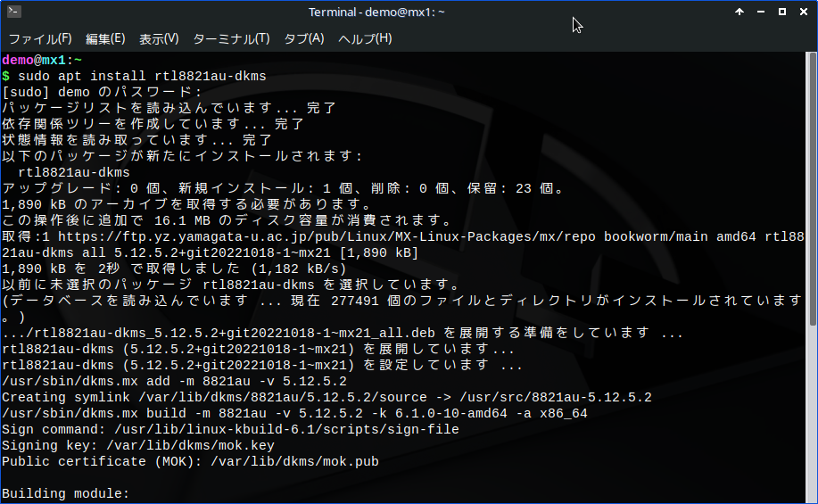Click the 'データベースを読み込んでいます' line

[401, 301]
